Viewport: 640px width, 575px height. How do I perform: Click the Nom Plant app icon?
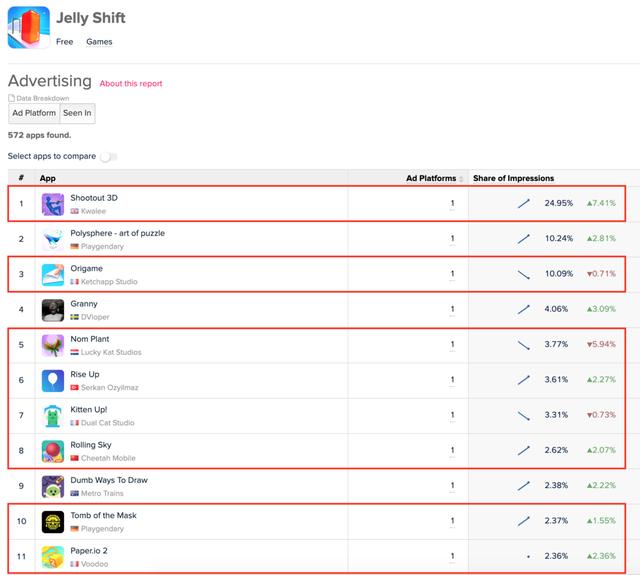[53, 345]
